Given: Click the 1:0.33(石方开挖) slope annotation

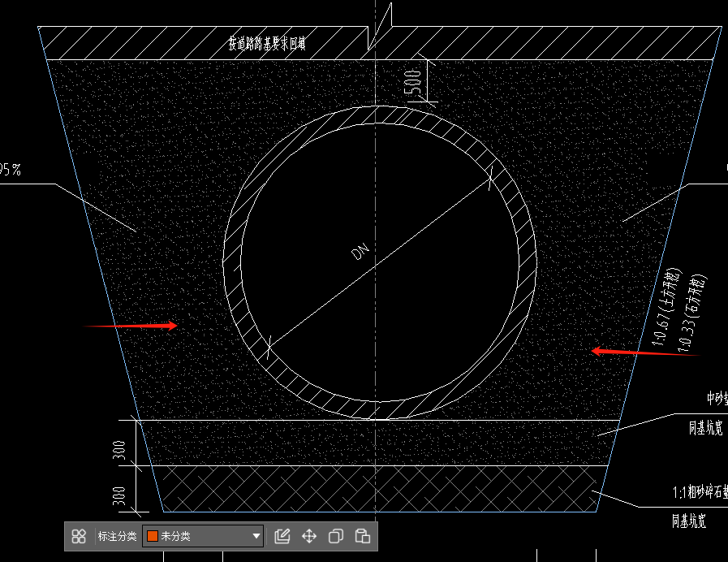Looking at the screenshot, I should (x=692, y=313).
